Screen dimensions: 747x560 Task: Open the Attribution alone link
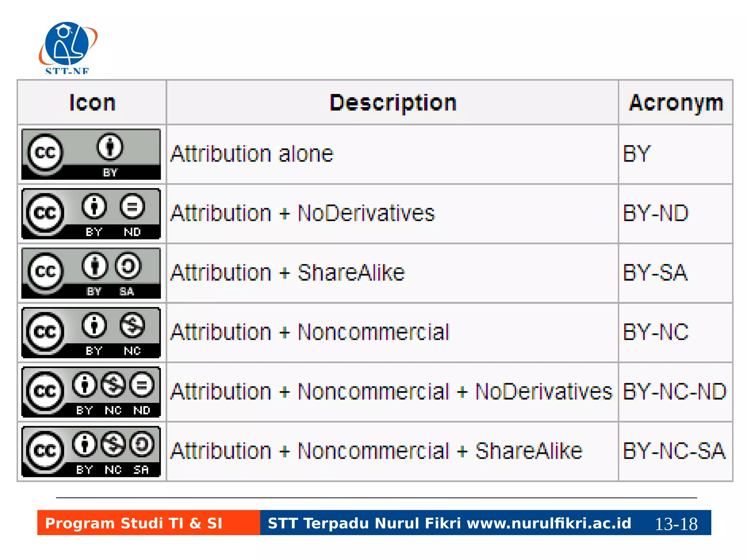point(252,153)
